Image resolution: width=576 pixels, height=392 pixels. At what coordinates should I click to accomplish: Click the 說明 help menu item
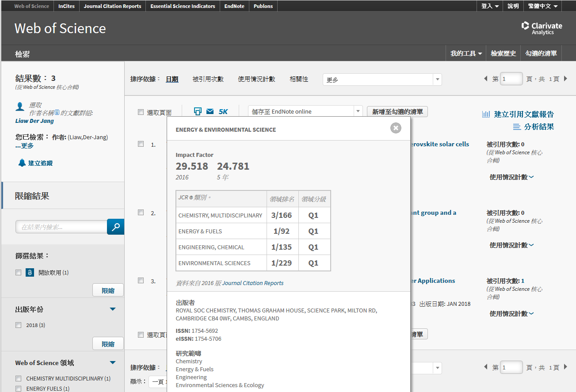click(513, 6)
